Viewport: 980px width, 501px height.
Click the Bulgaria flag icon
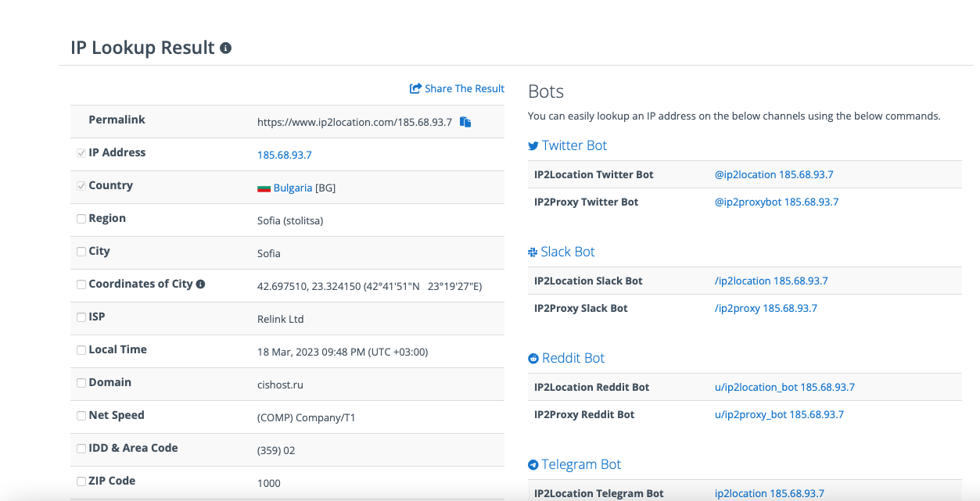point(264,188)
